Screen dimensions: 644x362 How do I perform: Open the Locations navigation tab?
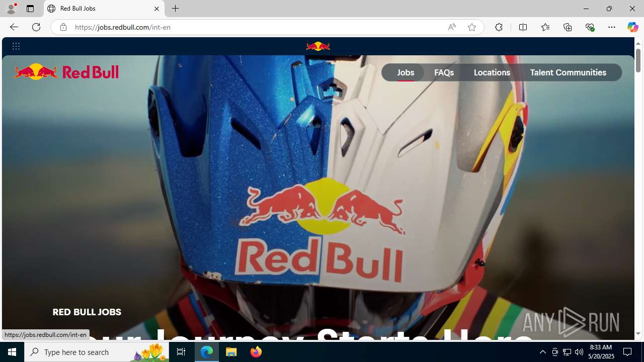point(492,72)
